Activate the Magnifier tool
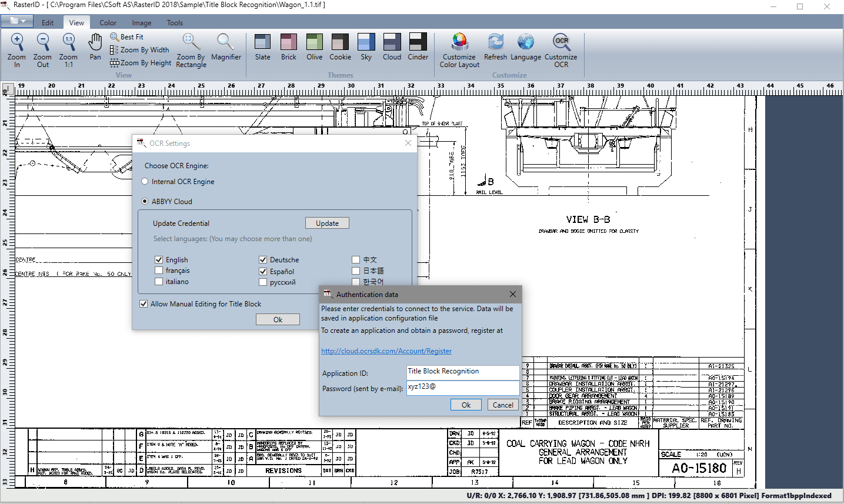Screen dimensions: 844x504 click(x=226, y=46)
